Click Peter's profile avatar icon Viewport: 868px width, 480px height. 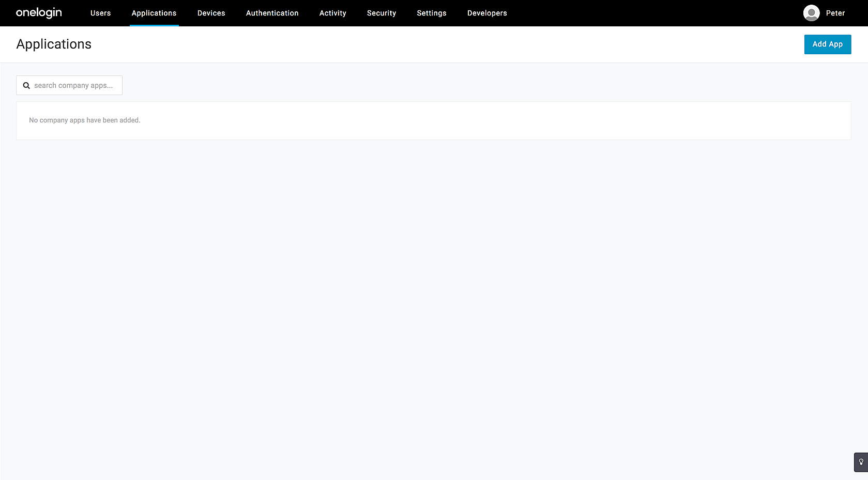click(x=811, y=13)
